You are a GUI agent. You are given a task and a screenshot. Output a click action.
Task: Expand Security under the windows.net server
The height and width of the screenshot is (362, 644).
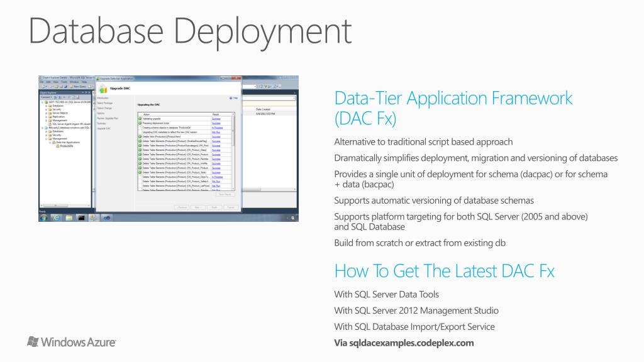(x=46, y=135)
